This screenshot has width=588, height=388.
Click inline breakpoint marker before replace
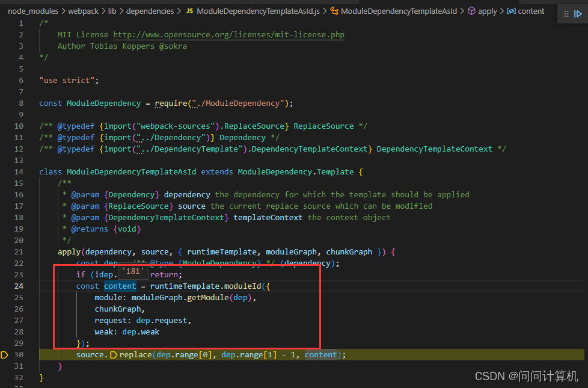tap(114, 354)
